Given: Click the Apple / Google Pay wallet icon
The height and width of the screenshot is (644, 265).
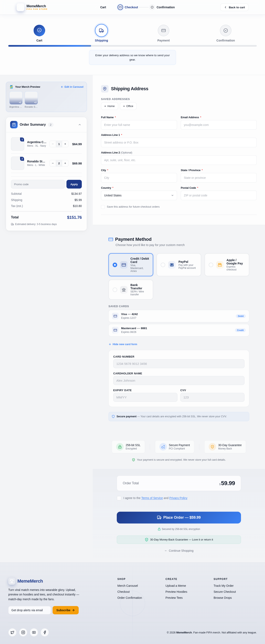Looking at the screenshot, I should pos(220,265).
